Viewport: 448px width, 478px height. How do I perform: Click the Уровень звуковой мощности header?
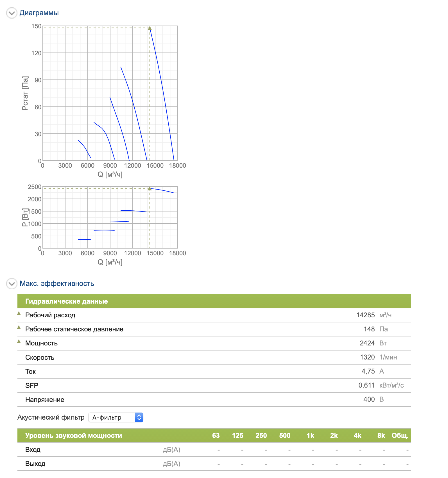[x=74, y=436]
